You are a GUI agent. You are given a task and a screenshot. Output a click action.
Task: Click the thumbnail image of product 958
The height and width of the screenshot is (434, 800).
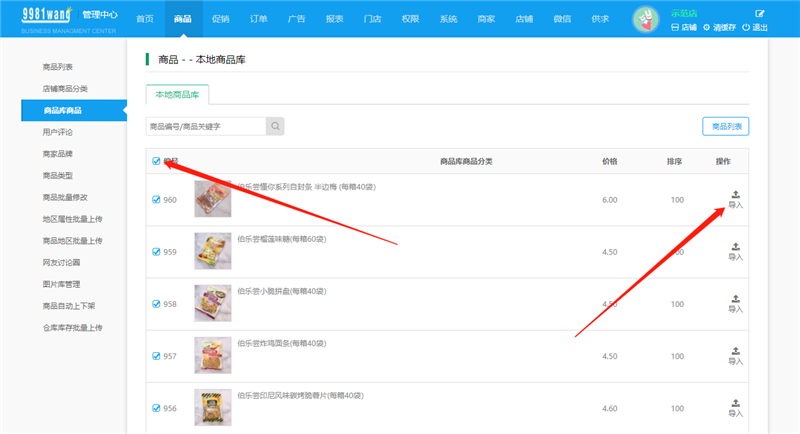(x=212, y=303)
